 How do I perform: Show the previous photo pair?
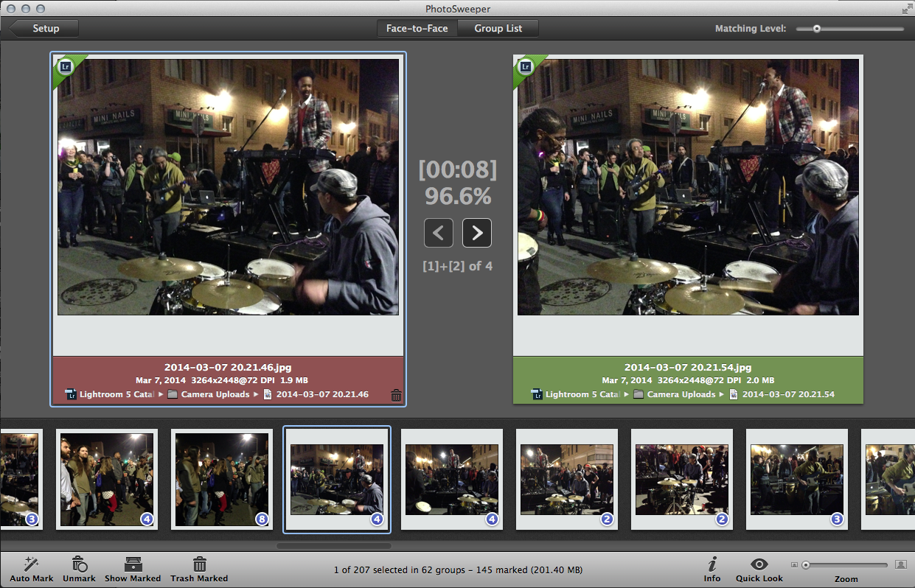pyautogui.click(x=439, y=233)
